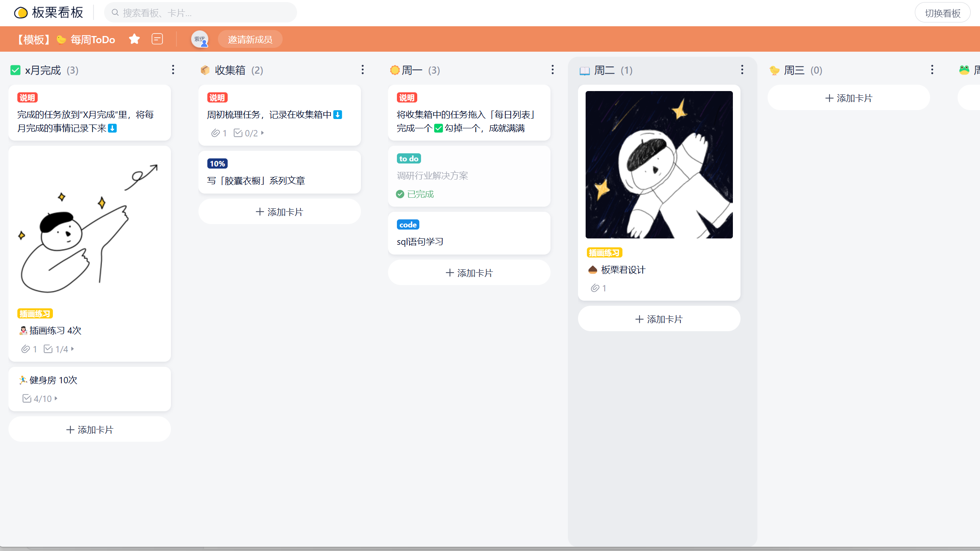Screen dimensions: 980x551
Task: Click the search boards and cards field
Action: click(x=201, y=13)
